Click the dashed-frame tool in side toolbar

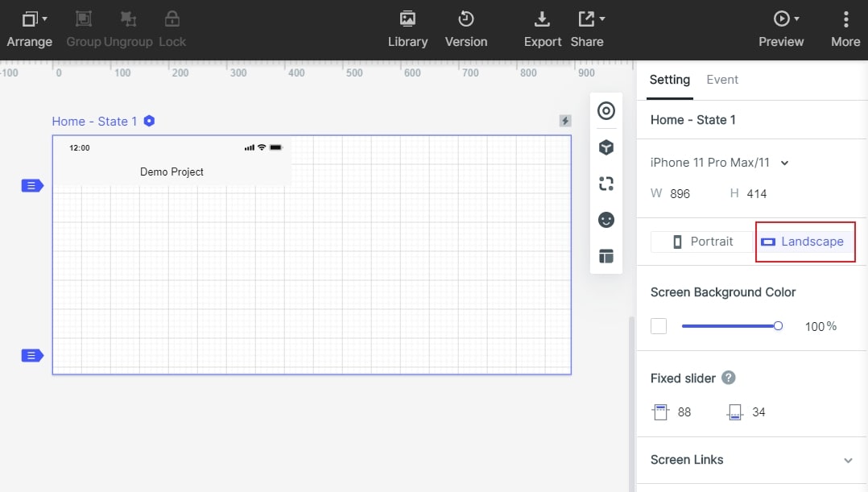click(x=606, y=184)
